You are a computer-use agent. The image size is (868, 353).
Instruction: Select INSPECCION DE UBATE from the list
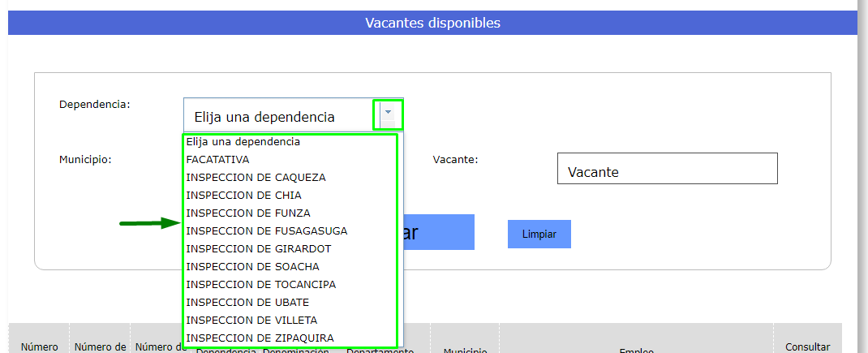tap(247, 303)
